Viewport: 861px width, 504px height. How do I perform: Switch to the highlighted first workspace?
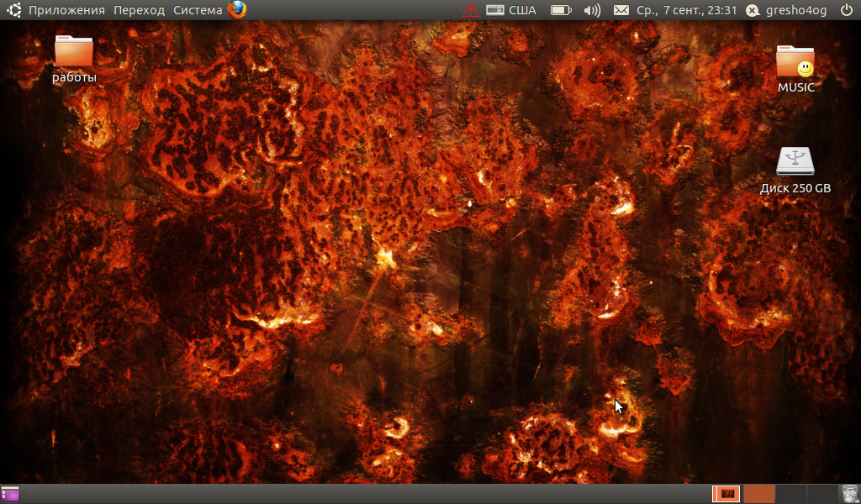click(x=726, y=494)
